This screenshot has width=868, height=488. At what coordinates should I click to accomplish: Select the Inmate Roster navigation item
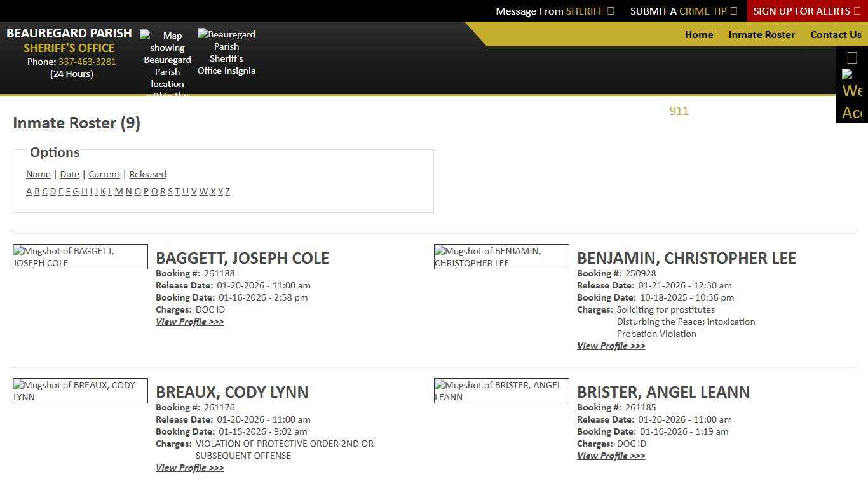(x=761, y=35)
